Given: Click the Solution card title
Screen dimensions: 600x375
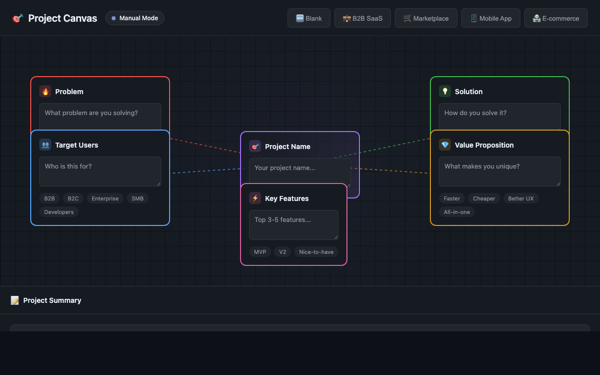Looking at the screenshot, I should point(469,91).
